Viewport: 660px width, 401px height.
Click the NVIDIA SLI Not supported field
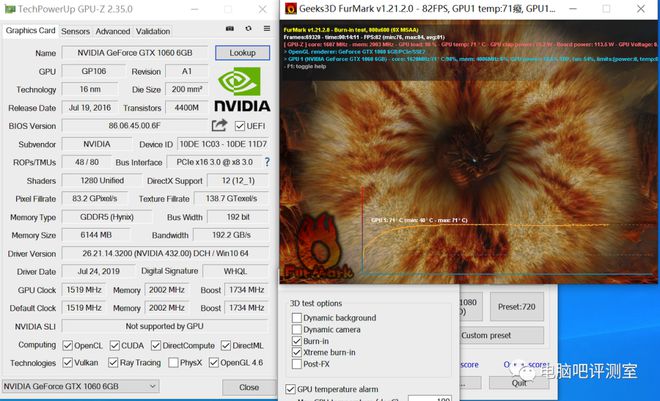point(165,326)
